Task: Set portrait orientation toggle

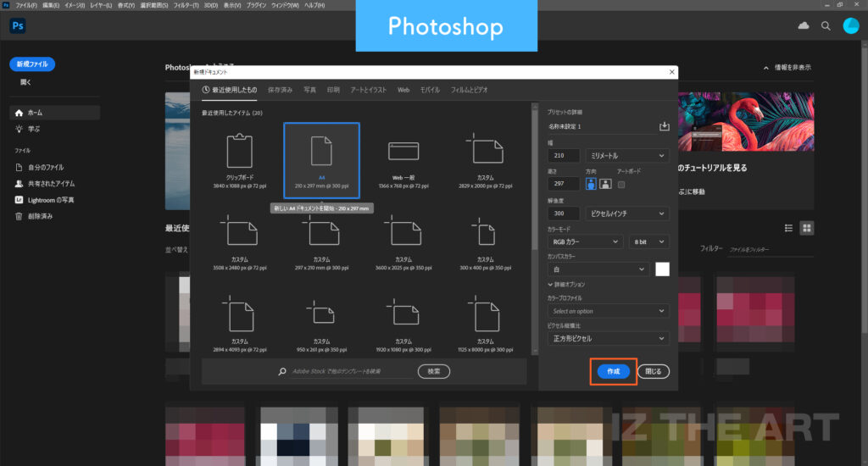Action: click(x=591, y=184)
